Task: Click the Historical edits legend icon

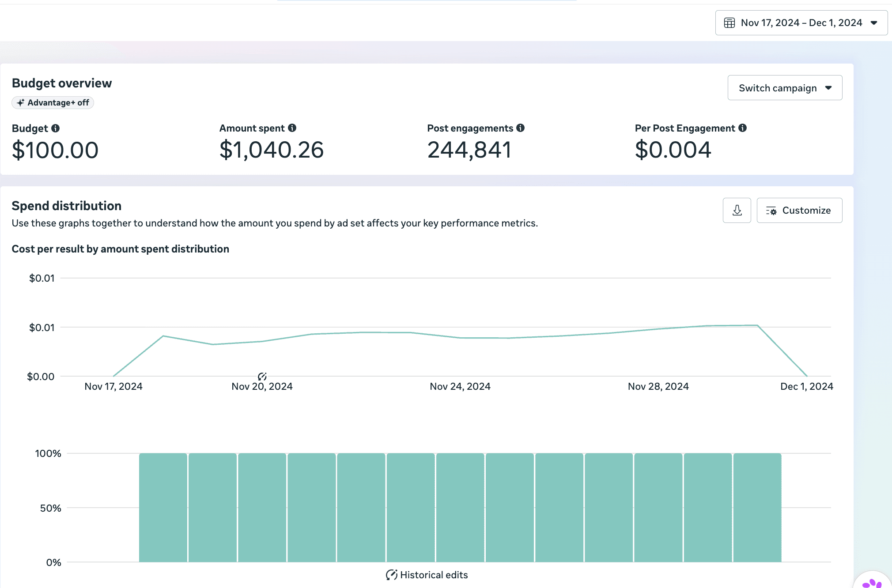Action: (x=391, y=575)
